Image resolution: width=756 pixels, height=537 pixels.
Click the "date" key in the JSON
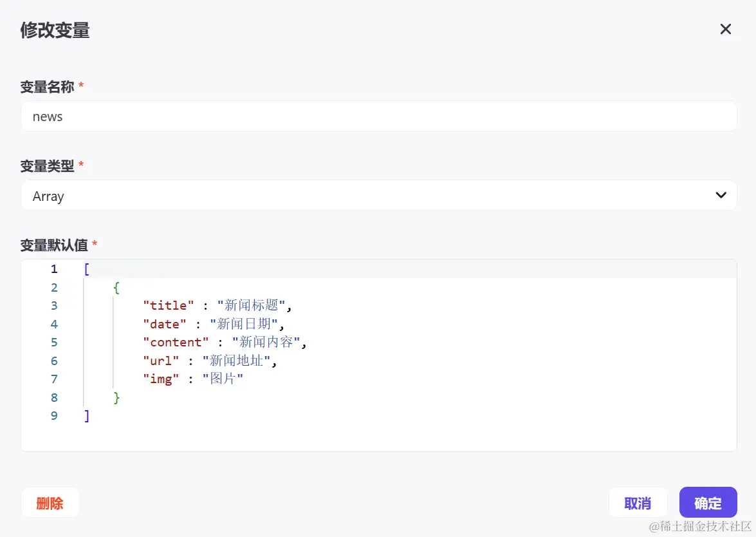point(165,324)
